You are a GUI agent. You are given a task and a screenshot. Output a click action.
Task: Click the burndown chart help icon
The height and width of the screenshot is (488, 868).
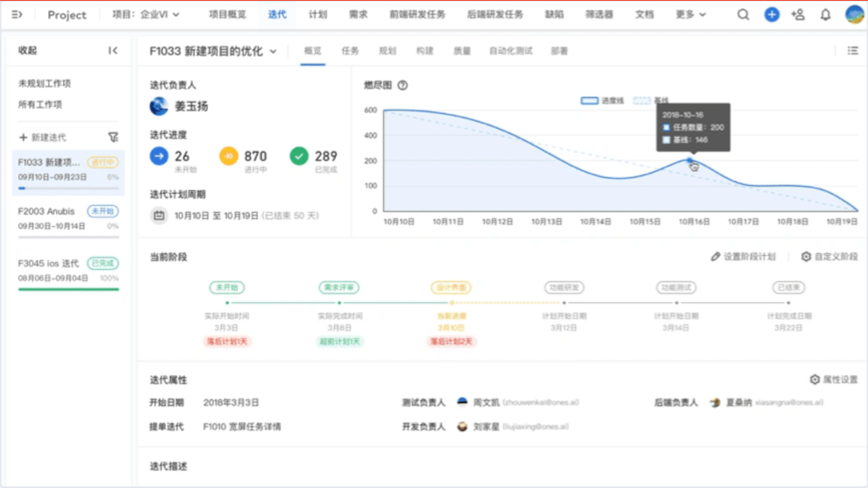[402, 85]
